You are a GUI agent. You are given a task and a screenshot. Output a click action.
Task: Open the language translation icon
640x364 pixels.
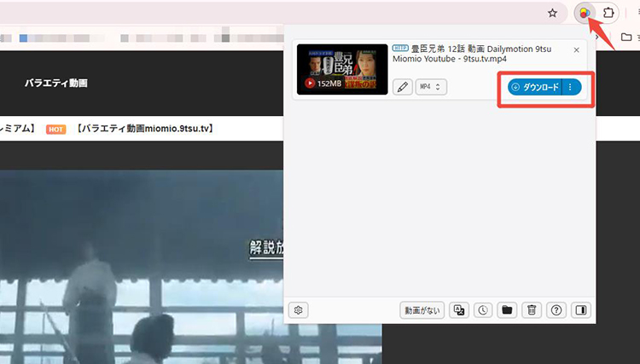coord(459,310)
